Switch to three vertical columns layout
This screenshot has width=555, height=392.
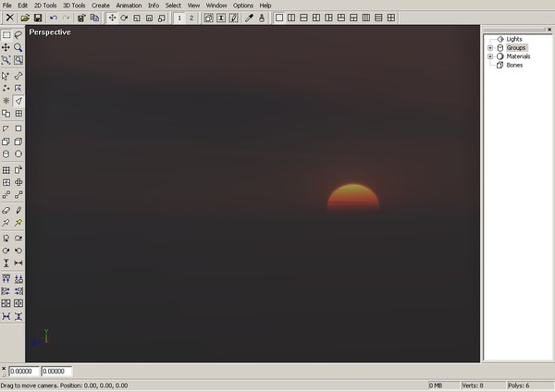point(366,18)
